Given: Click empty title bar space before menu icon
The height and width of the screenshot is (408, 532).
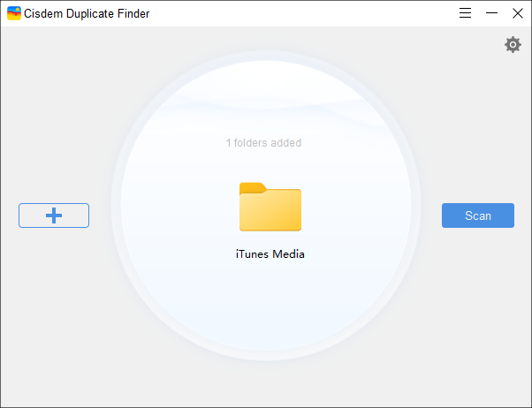Looking at the screenshot, I should tap(309, 13).
